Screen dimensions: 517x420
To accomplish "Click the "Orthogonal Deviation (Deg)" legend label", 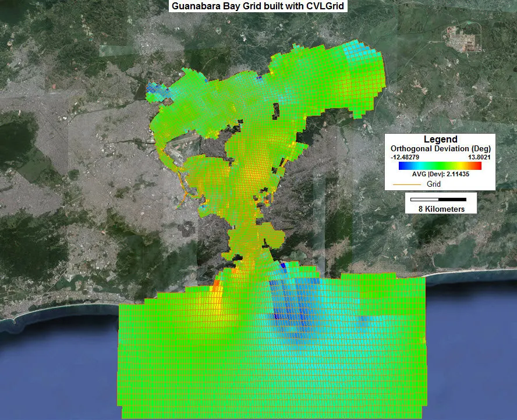I will click(440, 148).
